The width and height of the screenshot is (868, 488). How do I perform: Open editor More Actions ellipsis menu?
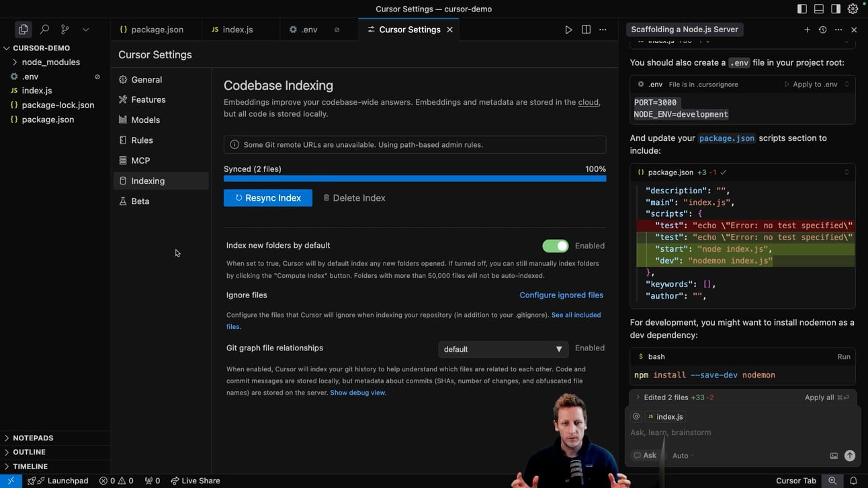(x=603, y=30)
